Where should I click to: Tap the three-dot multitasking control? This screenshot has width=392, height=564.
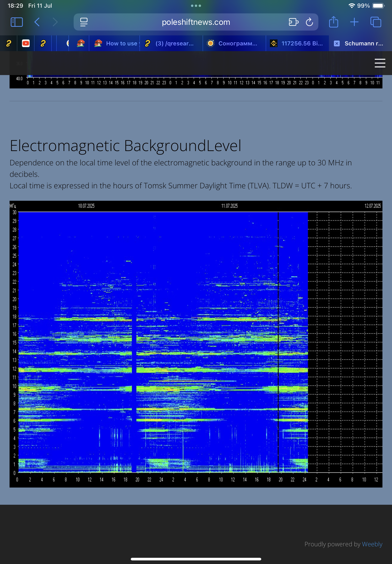pos(196,6)
